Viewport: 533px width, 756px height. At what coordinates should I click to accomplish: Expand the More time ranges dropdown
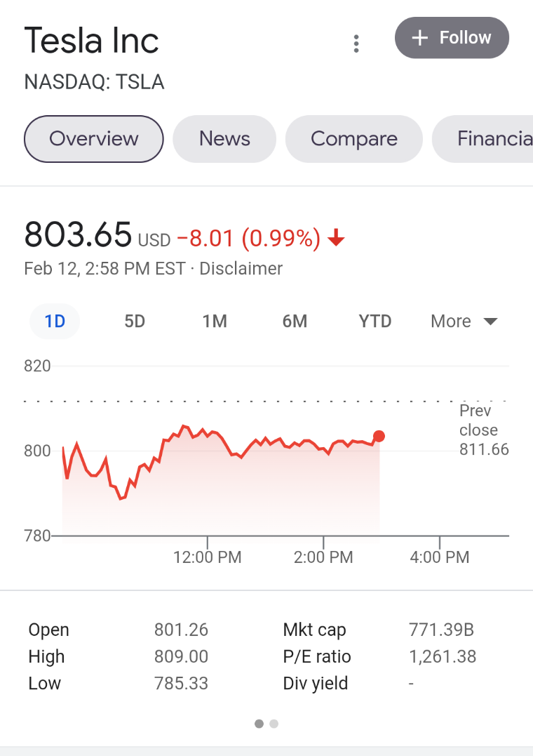[464, 321]
